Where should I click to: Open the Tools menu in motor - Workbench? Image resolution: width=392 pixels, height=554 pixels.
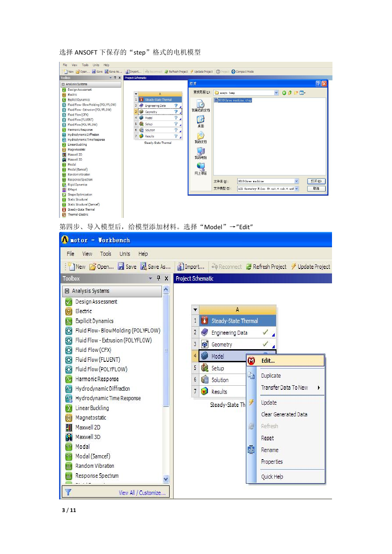[106, 254]
